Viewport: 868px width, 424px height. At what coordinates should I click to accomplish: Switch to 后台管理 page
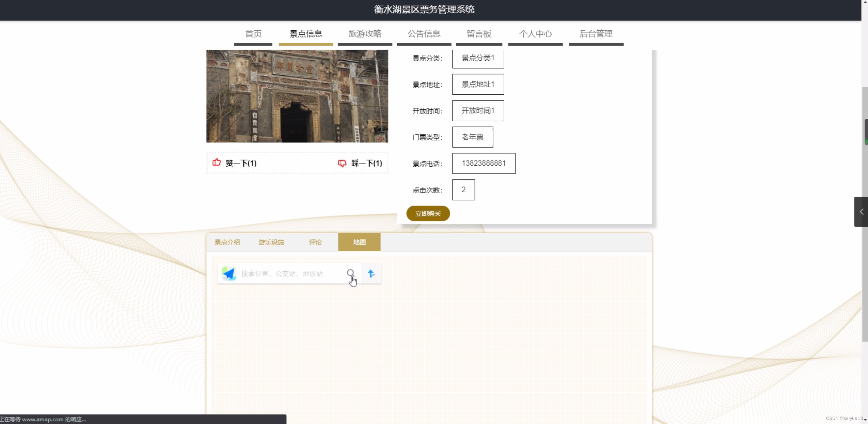point(596,34)
